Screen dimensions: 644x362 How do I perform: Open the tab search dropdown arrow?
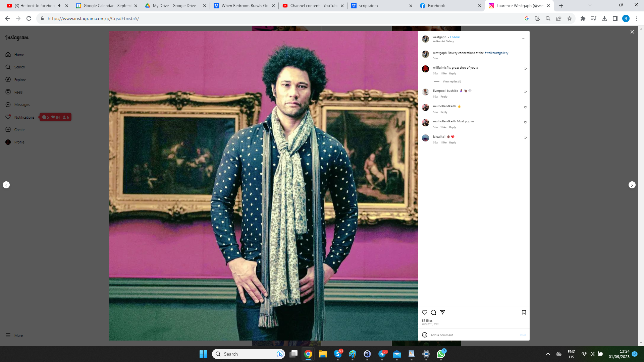590,5
